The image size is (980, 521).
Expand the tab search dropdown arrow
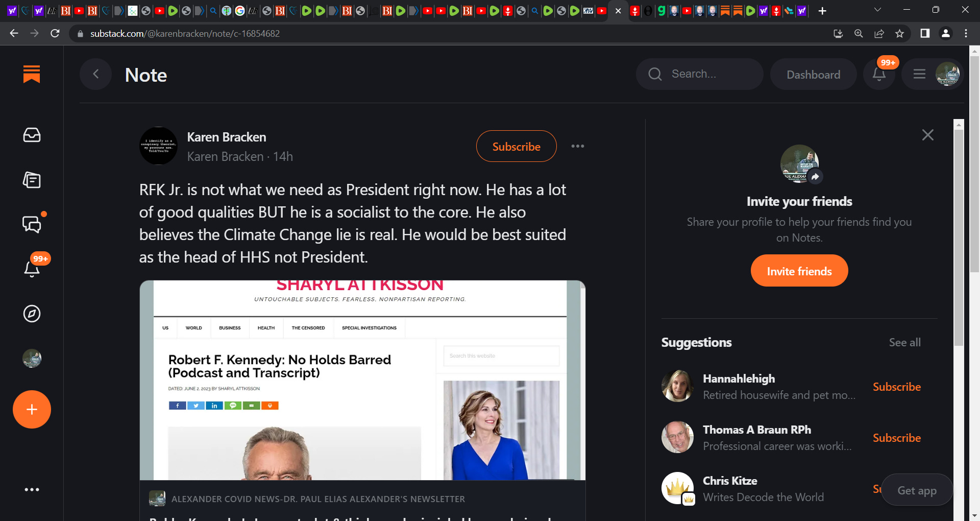click(877, 10)
